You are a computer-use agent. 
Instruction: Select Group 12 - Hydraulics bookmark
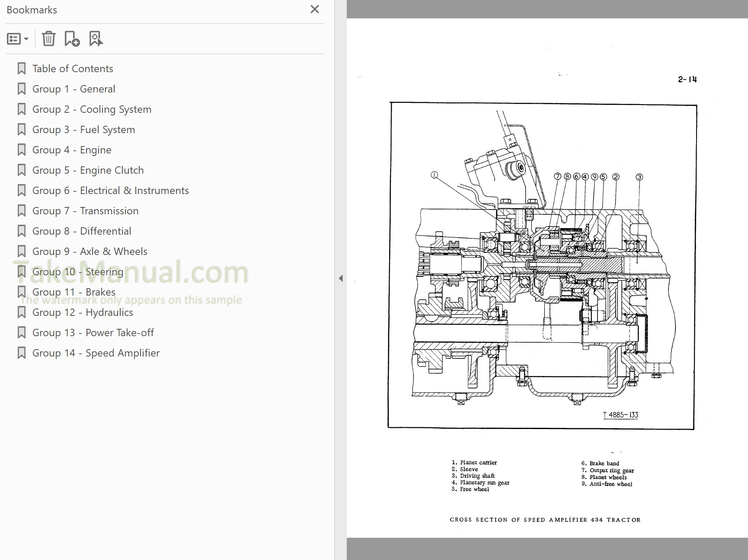point(83,312)
